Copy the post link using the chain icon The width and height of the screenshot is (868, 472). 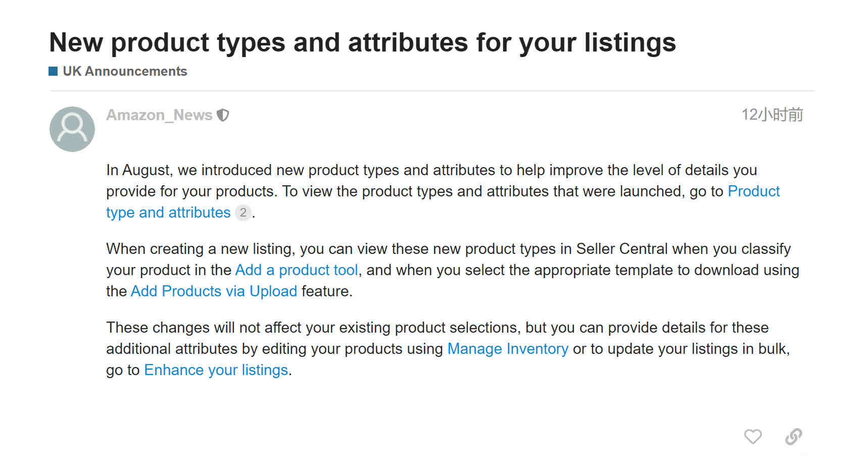pyautogui.click(x=793, y=436)
